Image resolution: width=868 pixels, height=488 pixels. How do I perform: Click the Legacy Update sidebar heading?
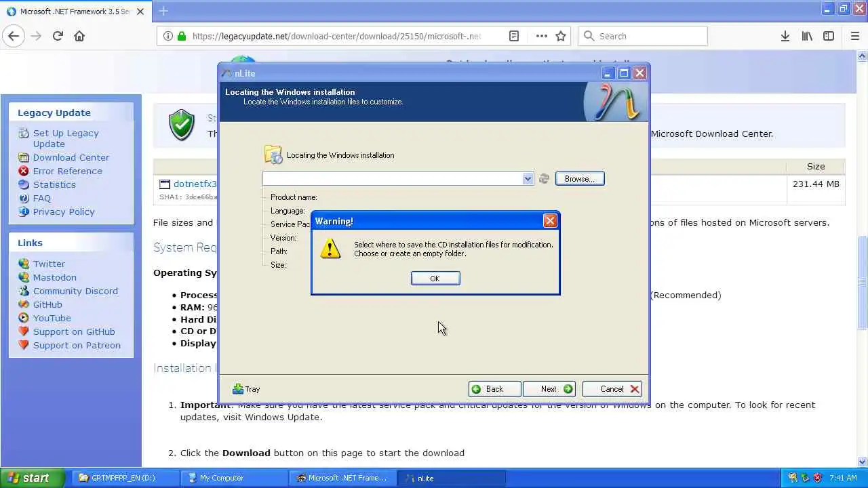[x=54, y=113]
